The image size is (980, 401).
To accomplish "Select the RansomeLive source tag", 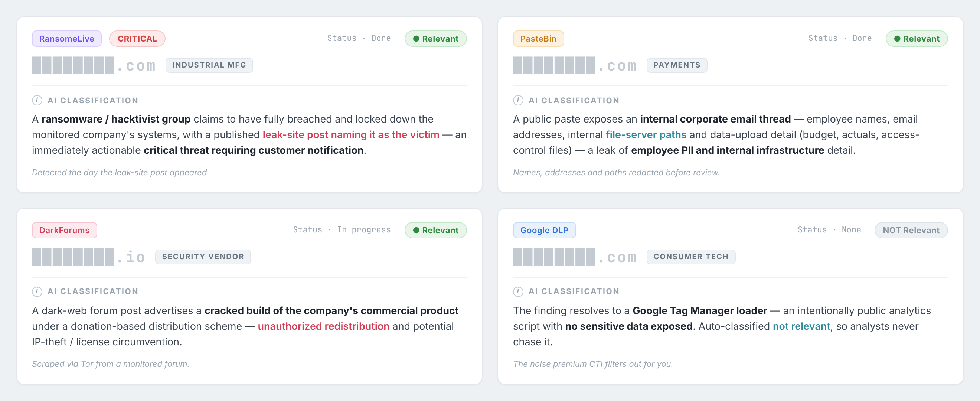I will click(66, 39).
